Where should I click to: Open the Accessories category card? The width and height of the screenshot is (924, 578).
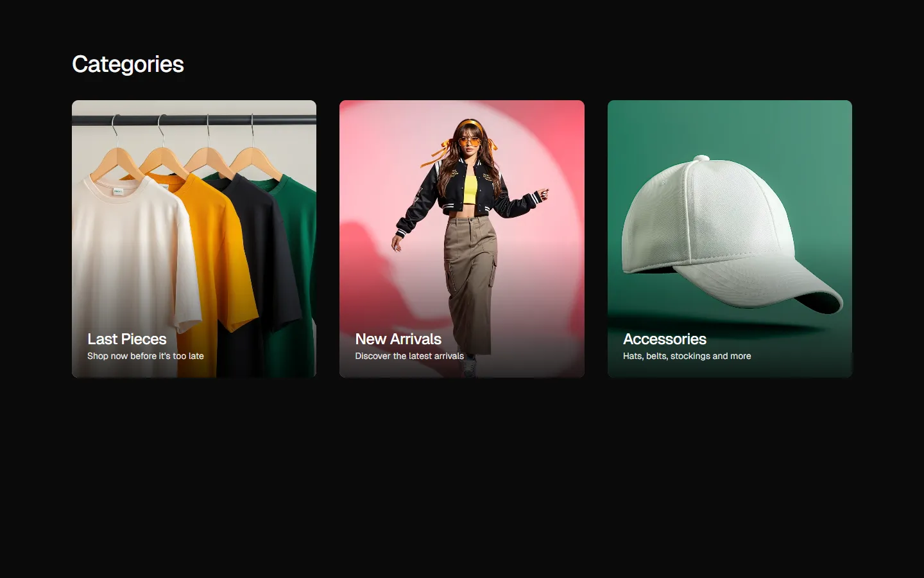tap(729, 238)
